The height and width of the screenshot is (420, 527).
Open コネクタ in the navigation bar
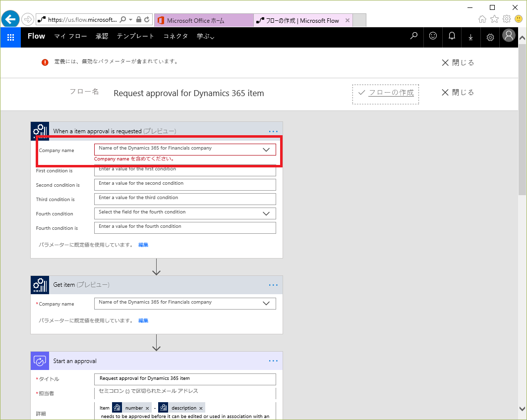click(176, 36)
